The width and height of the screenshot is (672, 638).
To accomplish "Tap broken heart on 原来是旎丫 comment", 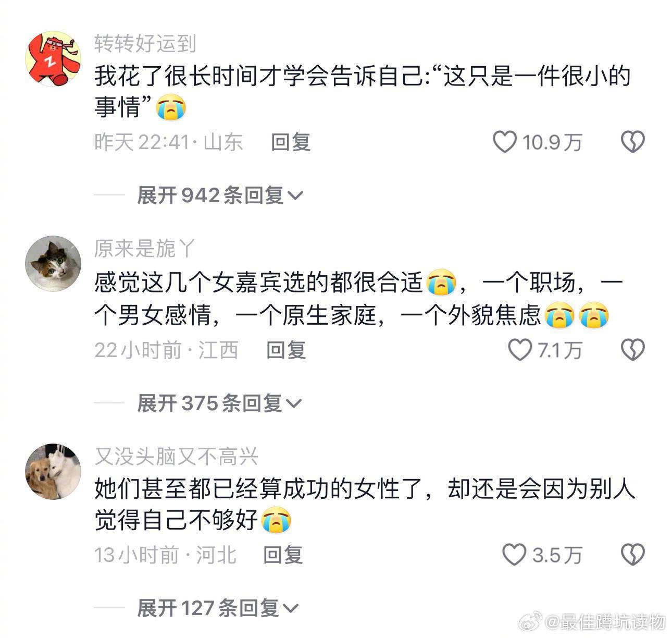I will (x=633, y=350).
